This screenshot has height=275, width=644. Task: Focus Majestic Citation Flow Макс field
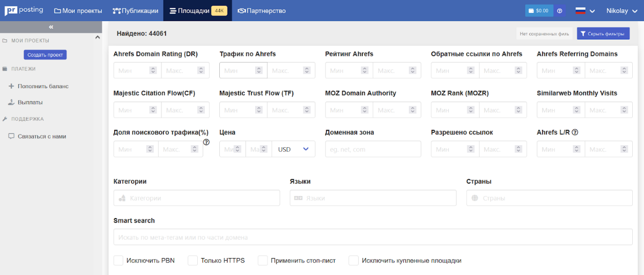185,110
